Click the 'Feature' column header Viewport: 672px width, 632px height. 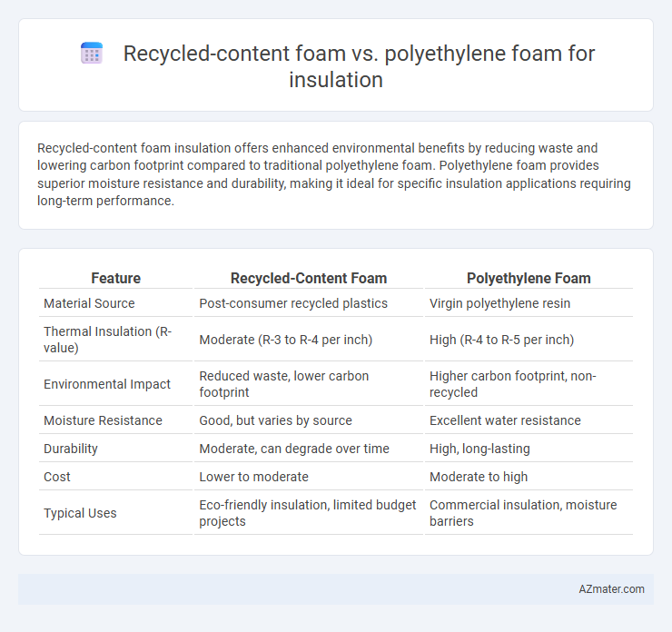[x=115, y=278]
